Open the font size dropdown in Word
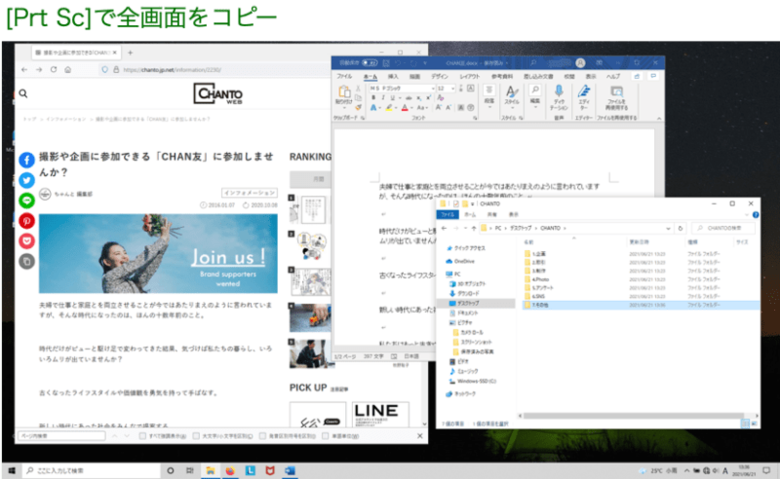780x479 pixels. (x=454, y=88)
